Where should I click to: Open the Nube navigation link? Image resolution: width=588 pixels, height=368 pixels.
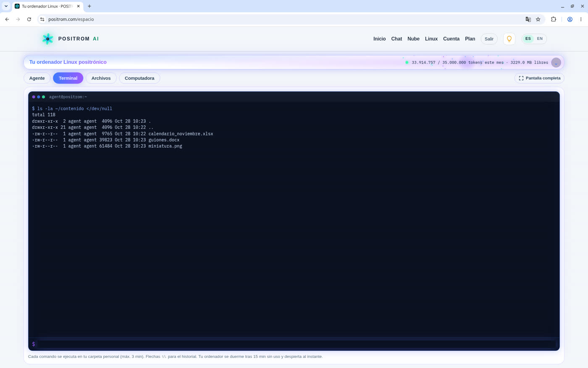tap(413, 39)
